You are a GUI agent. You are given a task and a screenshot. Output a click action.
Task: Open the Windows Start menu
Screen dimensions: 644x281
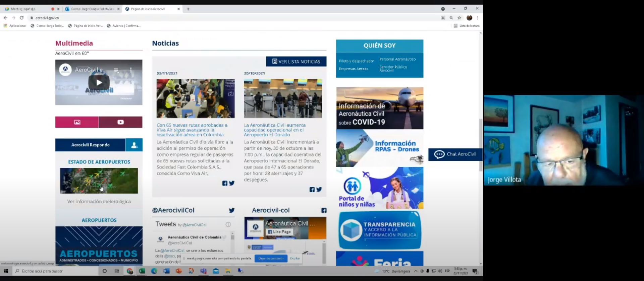tap(6, 271)
